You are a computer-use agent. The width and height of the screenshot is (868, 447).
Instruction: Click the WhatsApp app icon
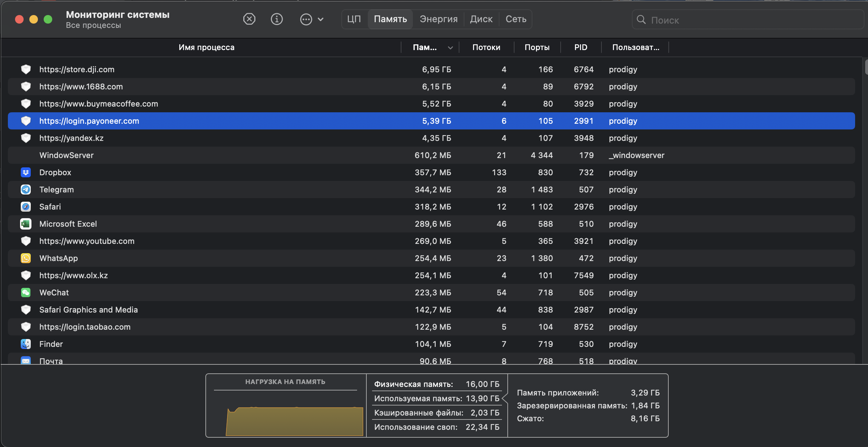(x=26, y=258)
